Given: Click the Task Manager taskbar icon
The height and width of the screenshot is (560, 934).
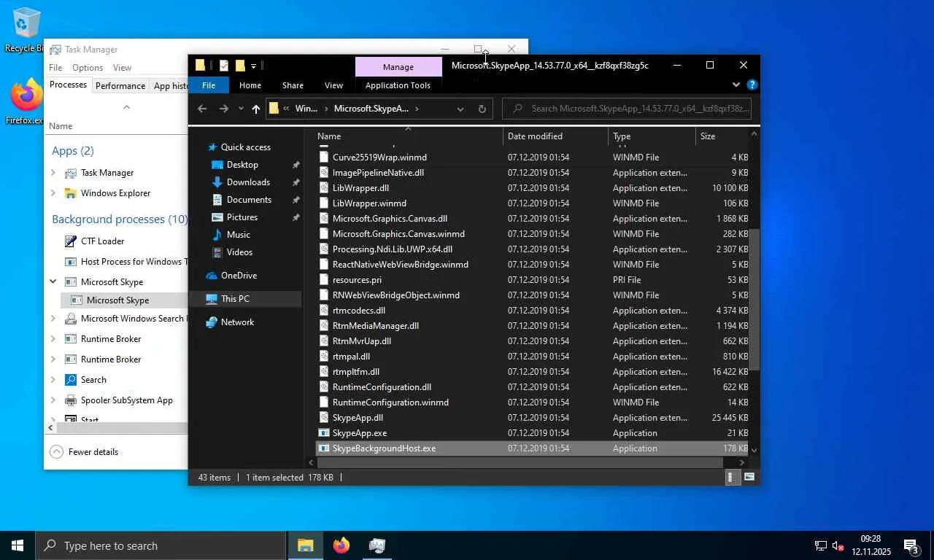Looking at the screenshot, I should [377, 545].
